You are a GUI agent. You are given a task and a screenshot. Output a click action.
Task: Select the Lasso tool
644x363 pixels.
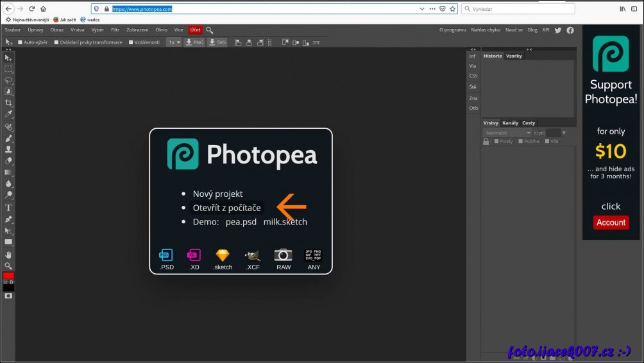8,80
